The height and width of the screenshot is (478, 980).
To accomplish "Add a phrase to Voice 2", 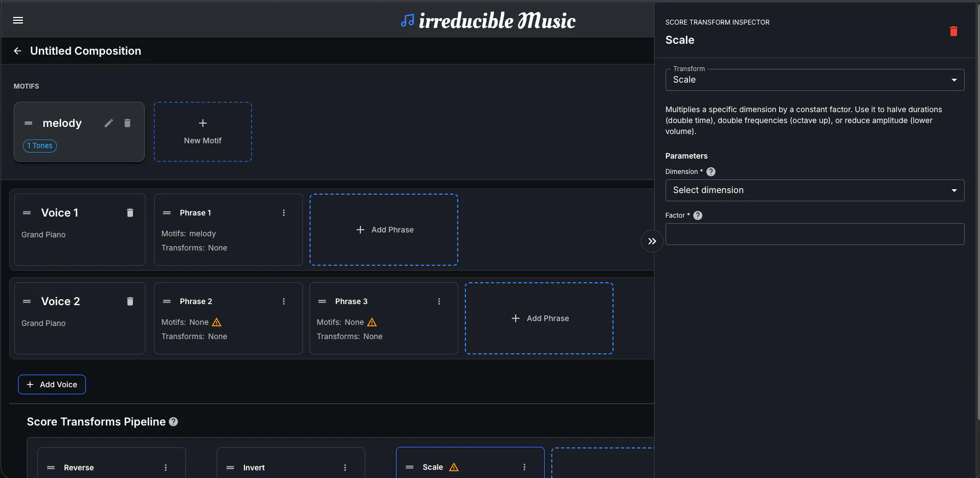I will (539, 318).
